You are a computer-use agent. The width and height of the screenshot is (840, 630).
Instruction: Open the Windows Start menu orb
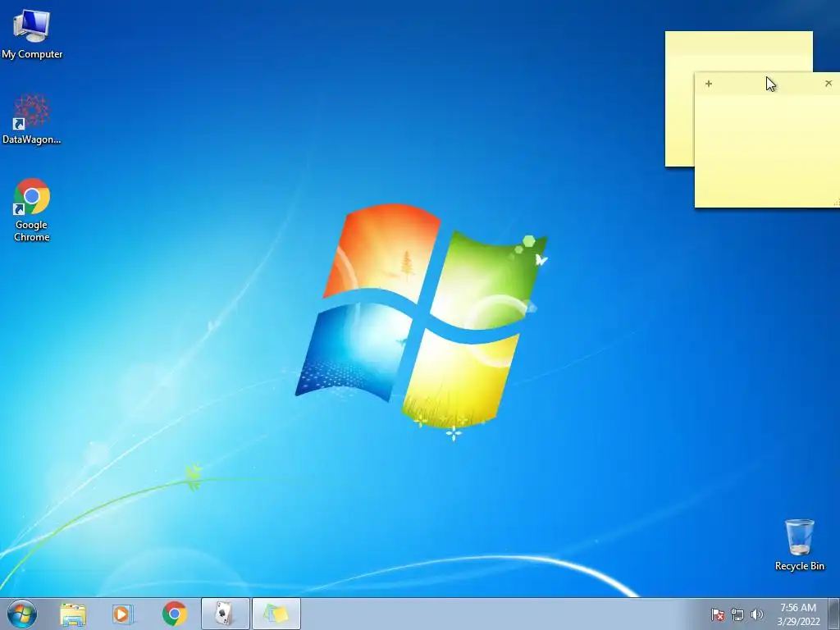click(22, 614)
